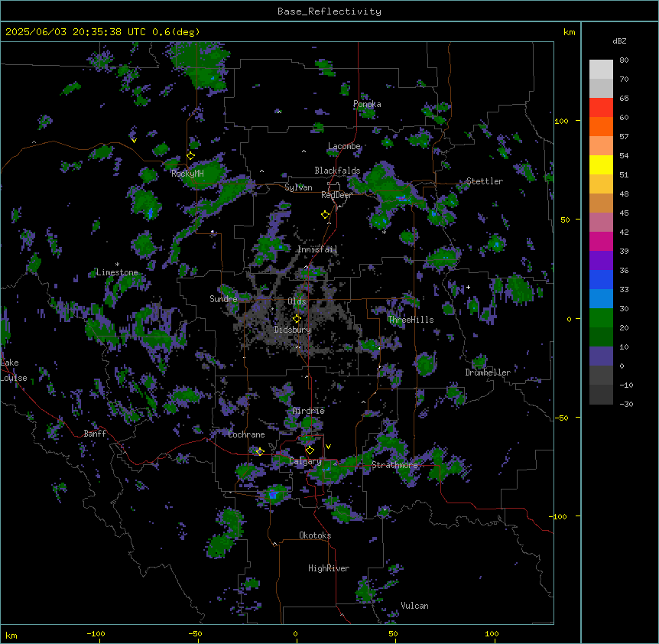This screenshot has height=644, width=659.
Task: Click the yellow diamond marker below Cochrane
Action: (x=260, y=452)
